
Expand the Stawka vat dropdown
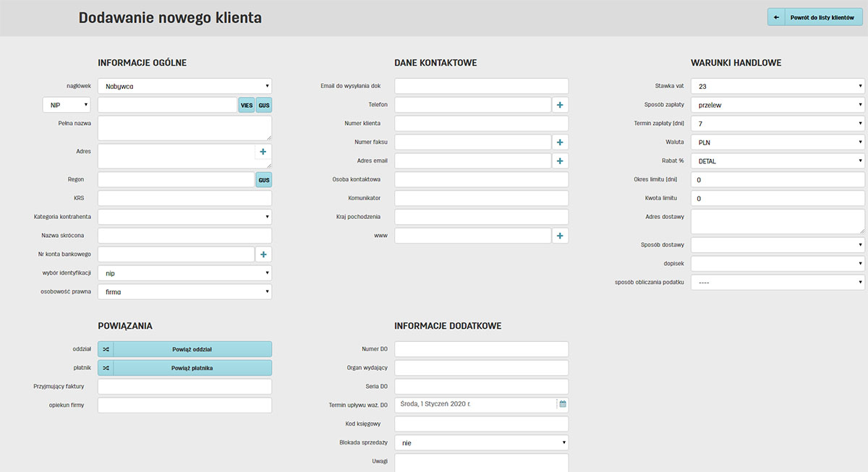[778, 86]
